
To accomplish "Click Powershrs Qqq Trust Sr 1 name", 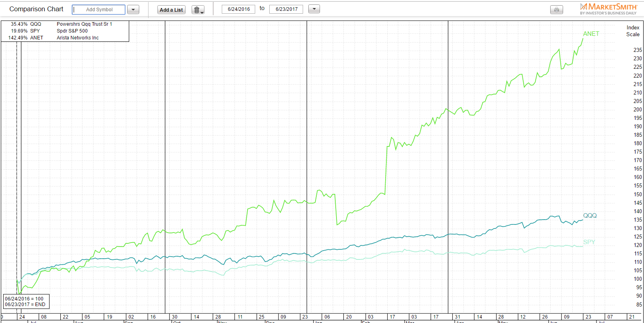I will click(85, 24).
